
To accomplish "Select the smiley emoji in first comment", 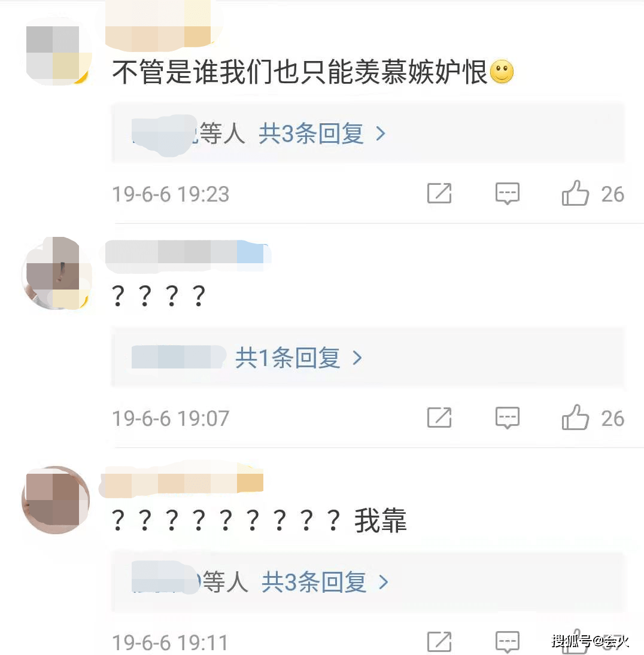I will (x=502, y=72).
